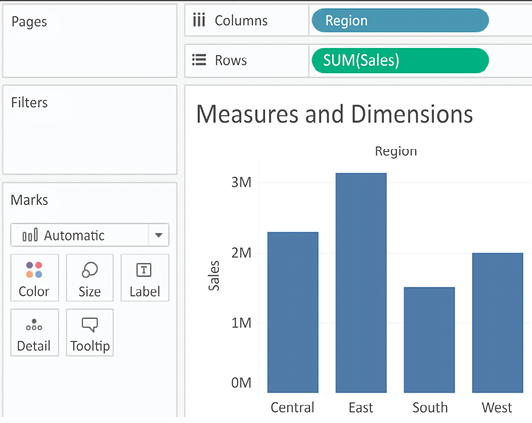Select the SUM(Sales) pill in Rows
Image resolution: width=532 pixels, height=423 pixels.
(400, 60)
